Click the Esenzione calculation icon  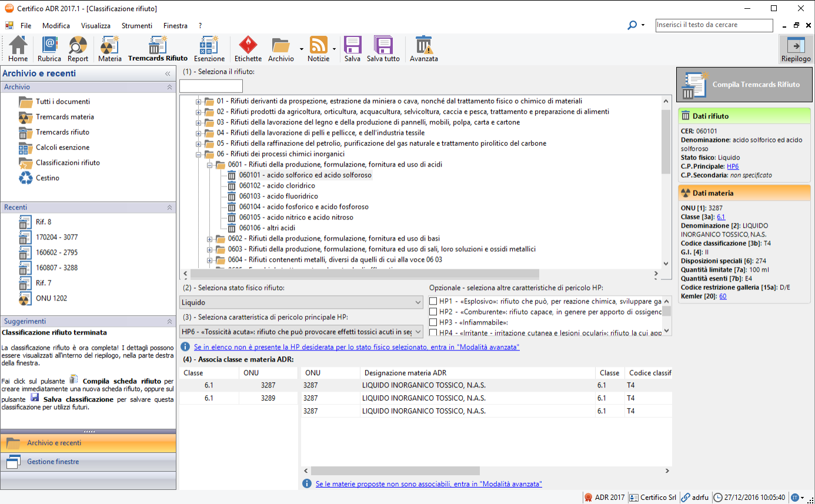pyautogui.click(x=209, y=49)
